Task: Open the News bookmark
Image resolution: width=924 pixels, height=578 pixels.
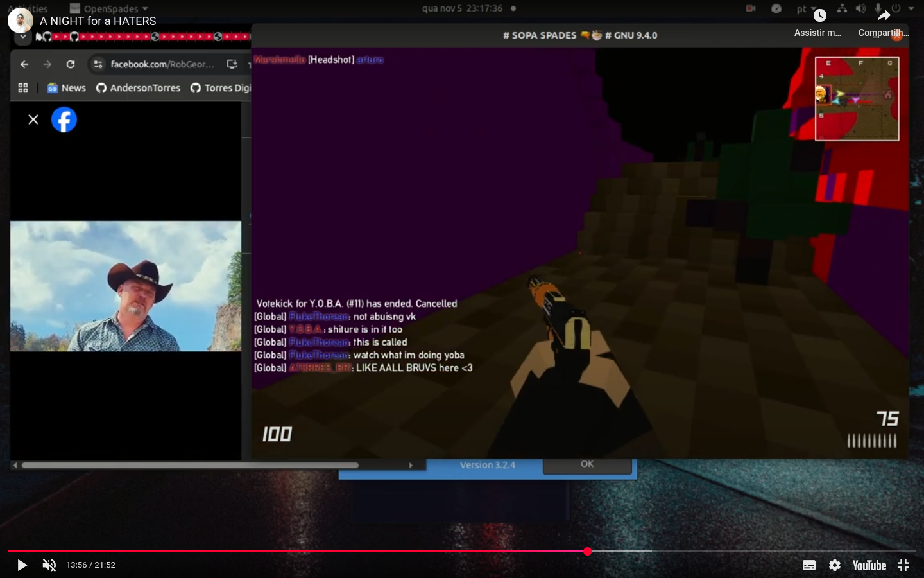Action: coord(67,88)
